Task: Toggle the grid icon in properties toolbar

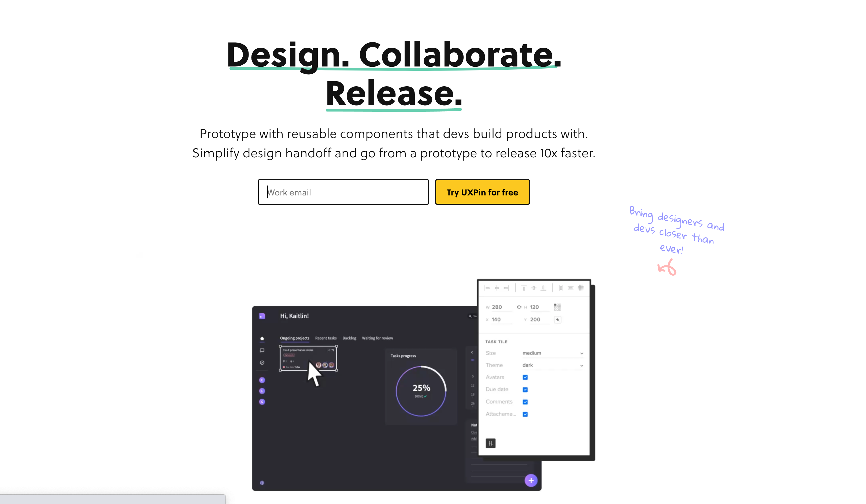Action: pos(580,288)
